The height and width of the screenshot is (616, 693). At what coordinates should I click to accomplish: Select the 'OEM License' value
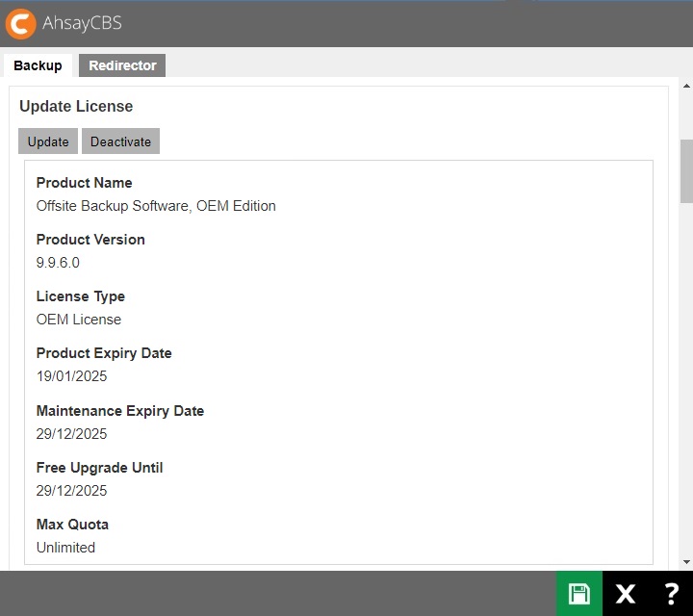(79, 320)
